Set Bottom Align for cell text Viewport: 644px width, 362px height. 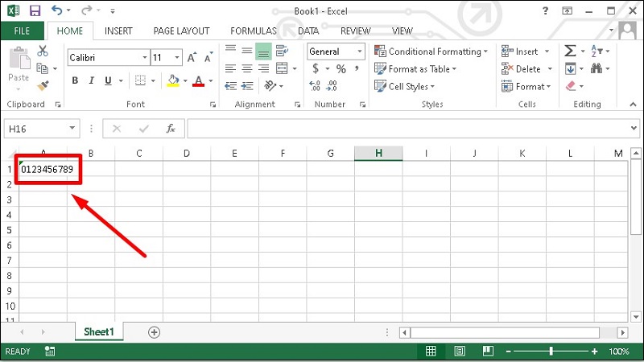pos(263,51)
